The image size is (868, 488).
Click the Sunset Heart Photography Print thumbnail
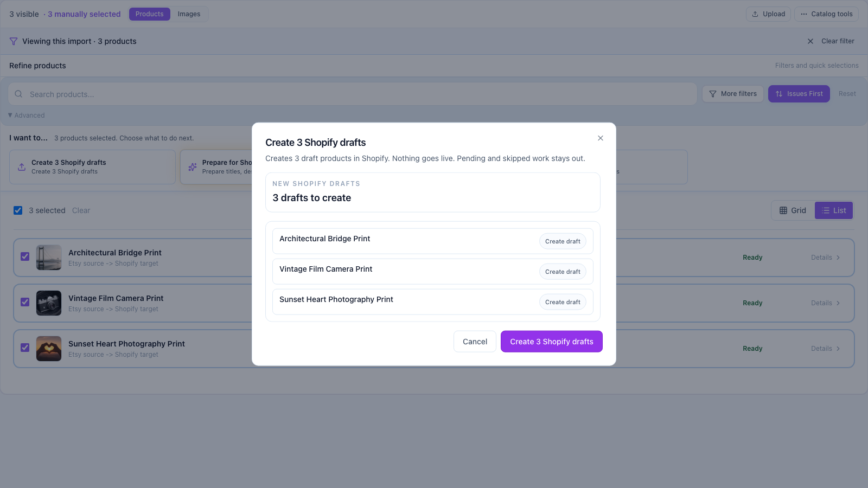pos(49,349)
